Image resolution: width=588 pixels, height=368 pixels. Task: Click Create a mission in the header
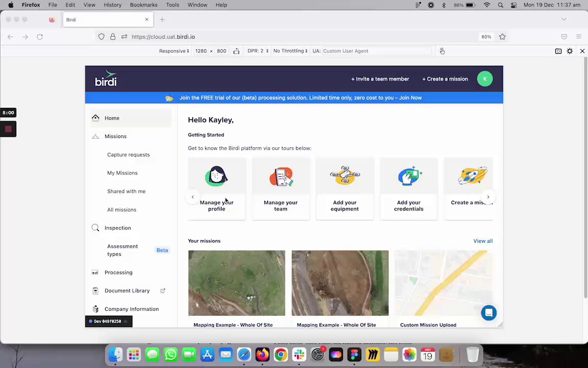(445, 79)
